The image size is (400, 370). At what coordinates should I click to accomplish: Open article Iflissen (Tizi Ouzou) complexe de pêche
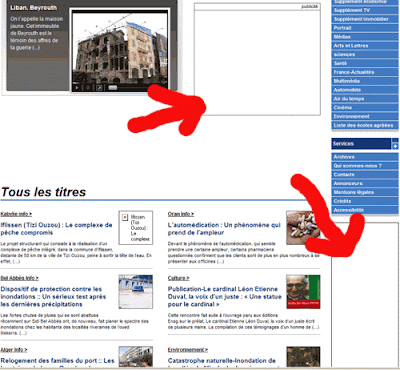tap(56, 229)
